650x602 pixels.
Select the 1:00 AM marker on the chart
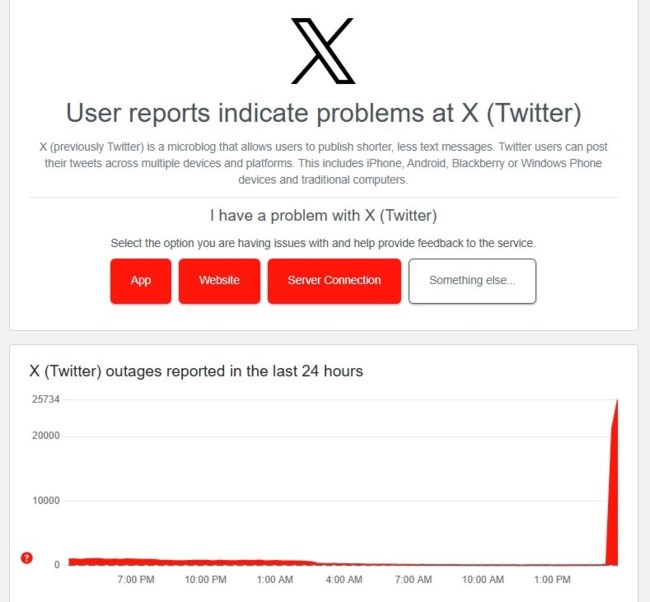coord(275,580)
